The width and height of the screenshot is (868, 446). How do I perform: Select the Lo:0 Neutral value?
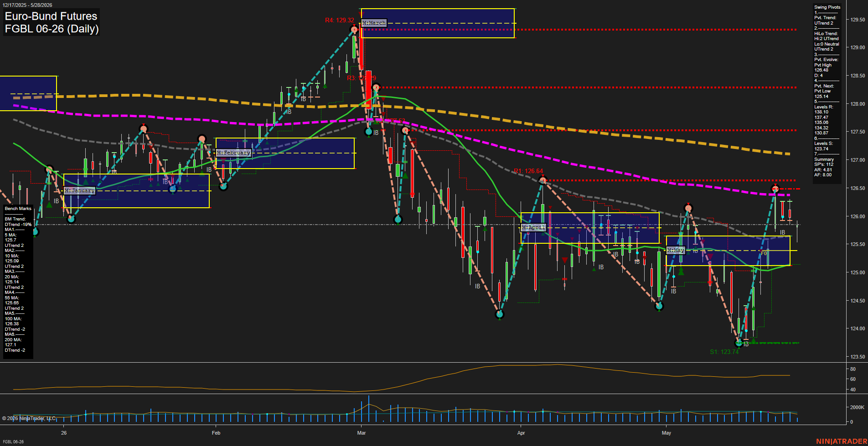[827, 44]
